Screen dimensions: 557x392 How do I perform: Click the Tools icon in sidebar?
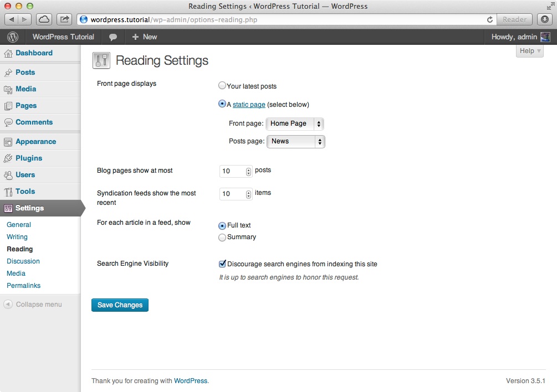(8, 192)
